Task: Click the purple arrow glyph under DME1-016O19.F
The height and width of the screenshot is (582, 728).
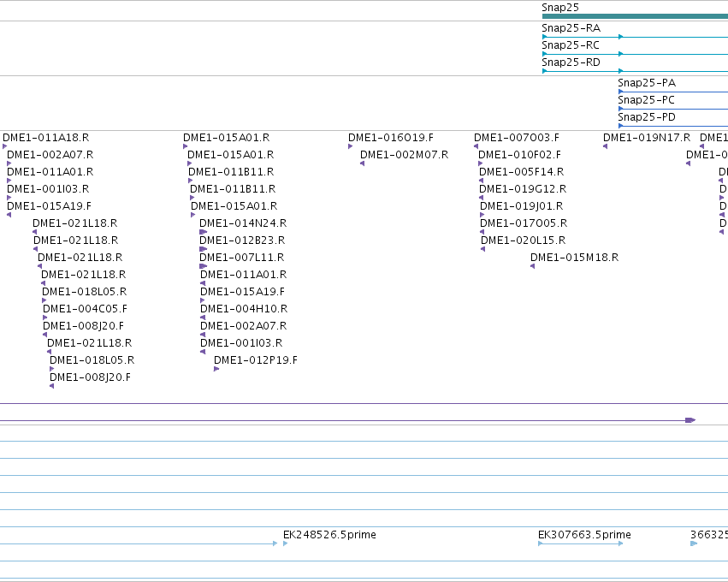Action: tap(350, 146)
